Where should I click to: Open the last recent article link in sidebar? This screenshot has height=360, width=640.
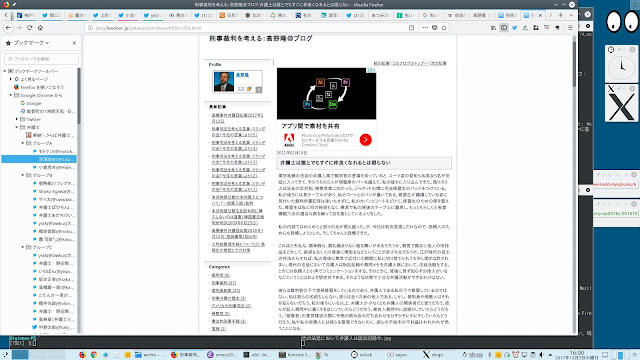[x=238, y=247]
